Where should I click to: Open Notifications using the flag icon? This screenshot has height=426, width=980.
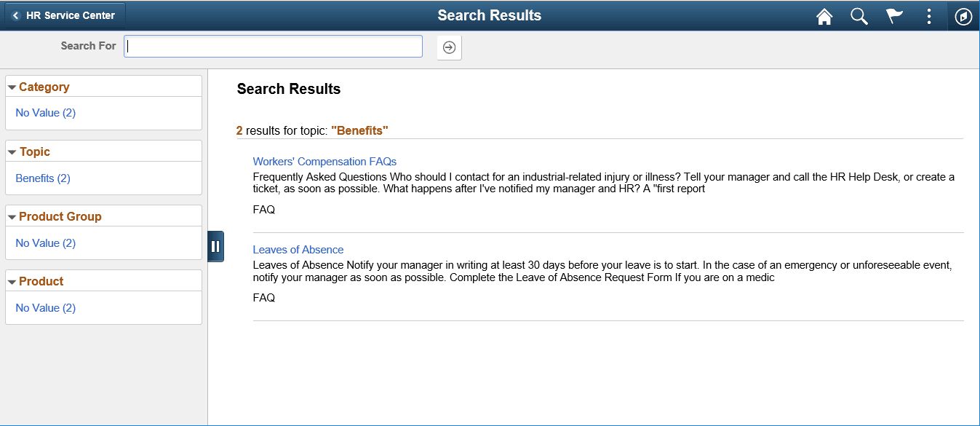click(894, 15)
